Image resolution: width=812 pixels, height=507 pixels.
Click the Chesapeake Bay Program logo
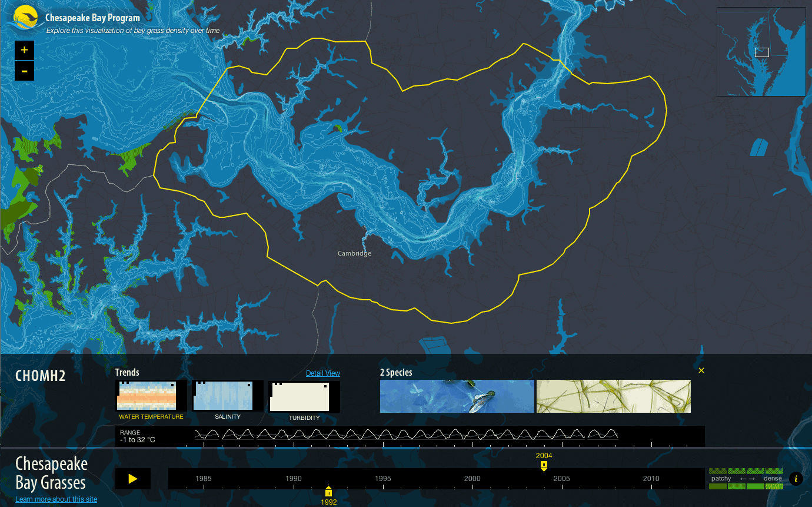pyautogui.click(x=25, y=18)
